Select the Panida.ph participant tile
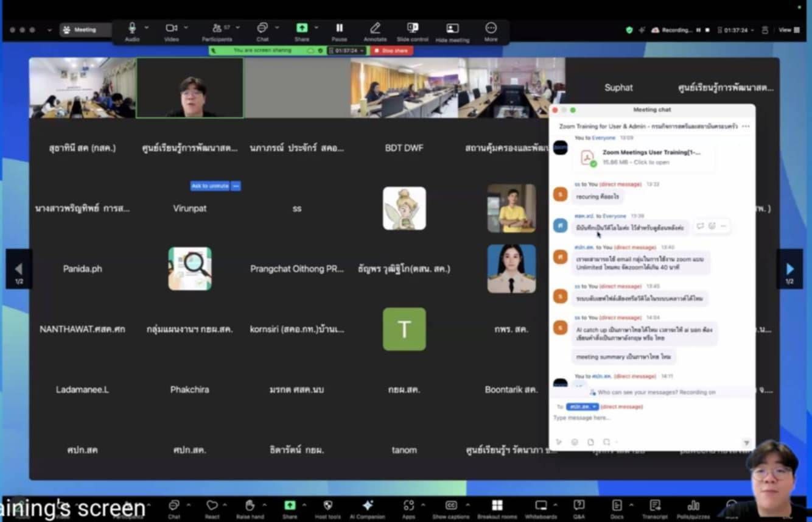The image size is (812, 522). point(82,269)
